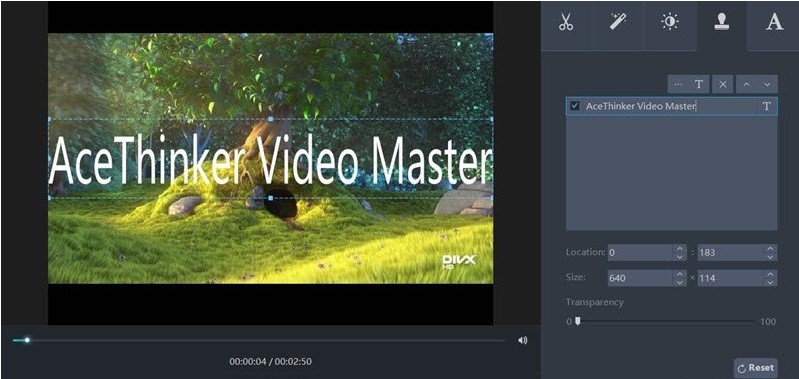Image resolution: width=799 pixels, height=379 pixels.
Task: Open the brightness and contrast adjust tab
Action: tap(670, 23)
